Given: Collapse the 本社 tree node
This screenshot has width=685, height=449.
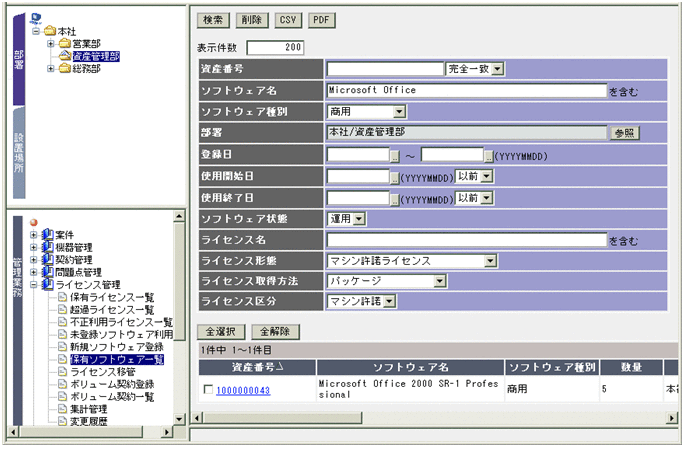Looking at the screenshot, I should 36,31.
